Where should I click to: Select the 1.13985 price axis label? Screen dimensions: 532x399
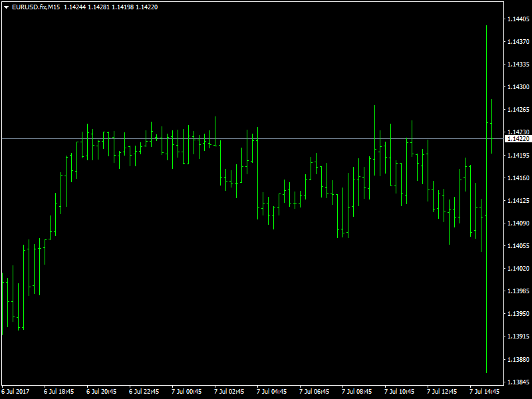point(518,291)
